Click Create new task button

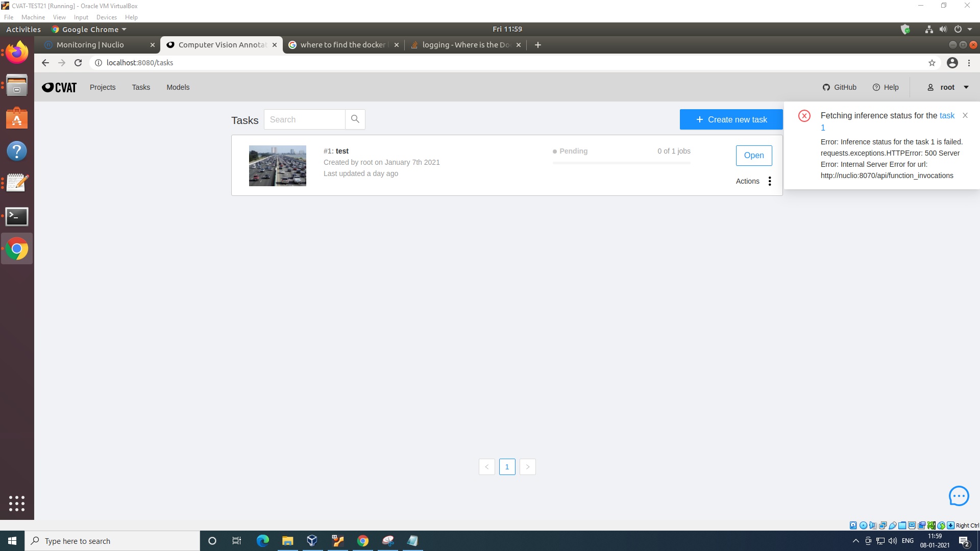tap(731, 119)
